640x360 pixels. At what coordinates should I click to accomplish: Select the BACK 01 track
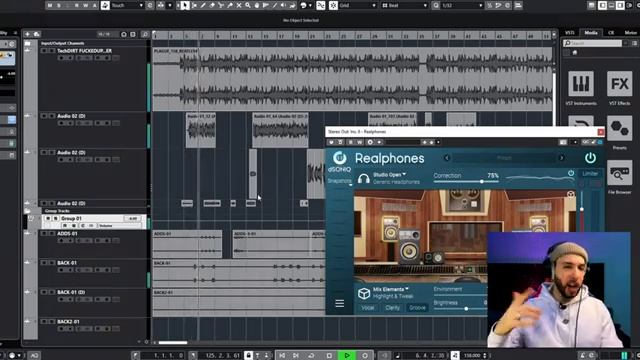tap(67, 263)
